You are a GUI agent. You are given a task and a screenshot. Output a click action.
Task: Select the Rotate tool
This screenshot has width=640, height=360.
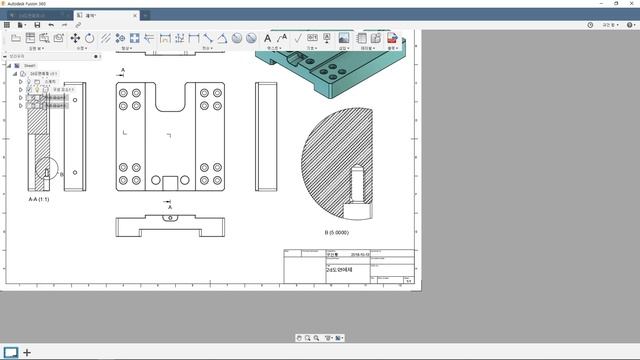[x=89, y=38]
